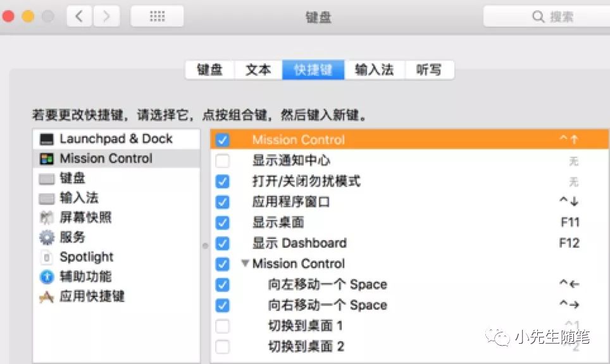Select the Spotlight icon in sidebar
Image resolution: width=610 pixels, height=364 pixels.
pyautogui.click(x=47, y=257)
